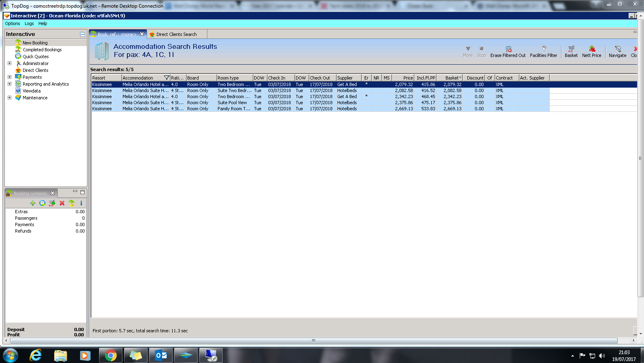Select the result row priced 2,082.58
Viewport: 644px width, 363px height.
click(x=320, y=90)
